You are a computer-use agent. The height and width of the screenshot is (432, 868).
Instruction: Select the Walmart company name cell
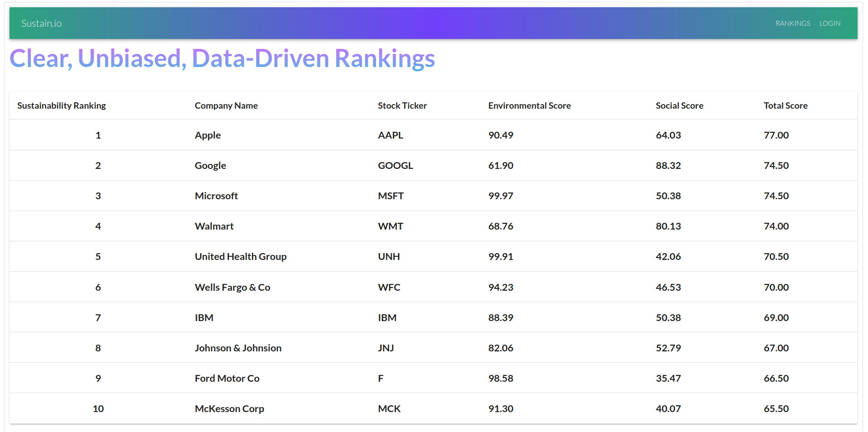click(214, 226)
